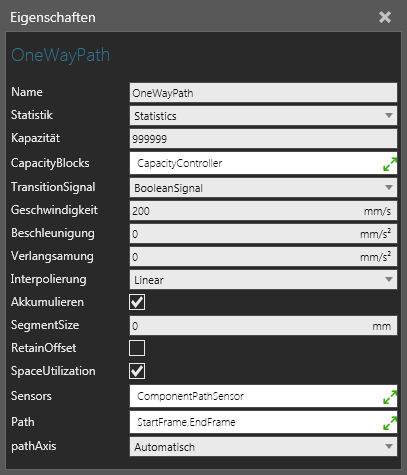Click the Kapazität field with 999999

pos(263,139)
